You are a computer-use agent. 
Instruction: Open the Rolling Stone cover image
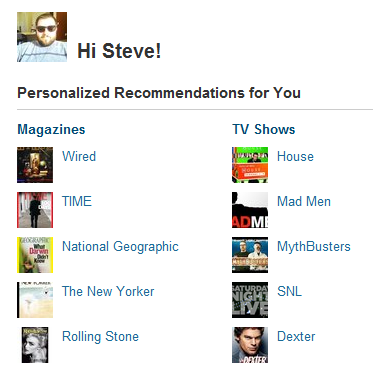point(35,345)
